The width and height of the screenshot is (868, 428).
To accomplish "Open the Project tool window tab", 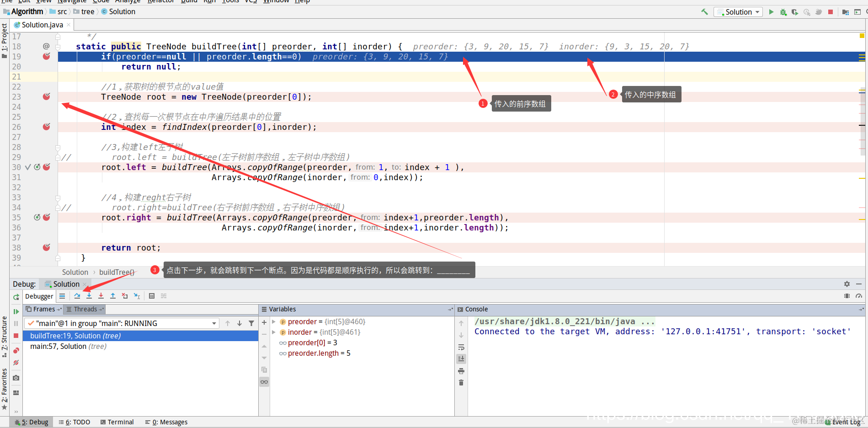I will click(5, 41).
